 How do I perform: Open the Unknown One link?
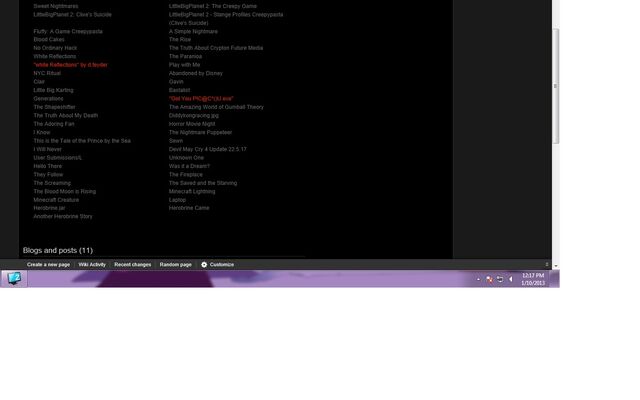186,158
